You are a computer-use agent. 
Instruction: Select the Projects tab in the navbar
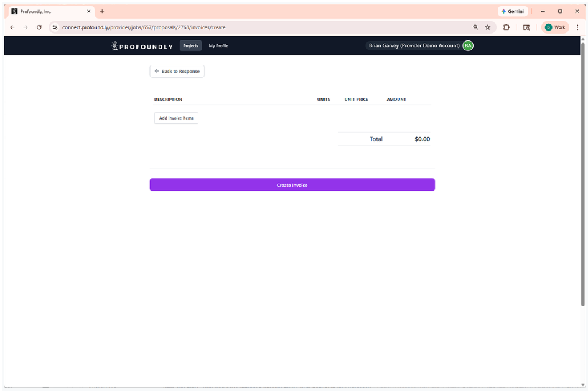pos(190,45)
